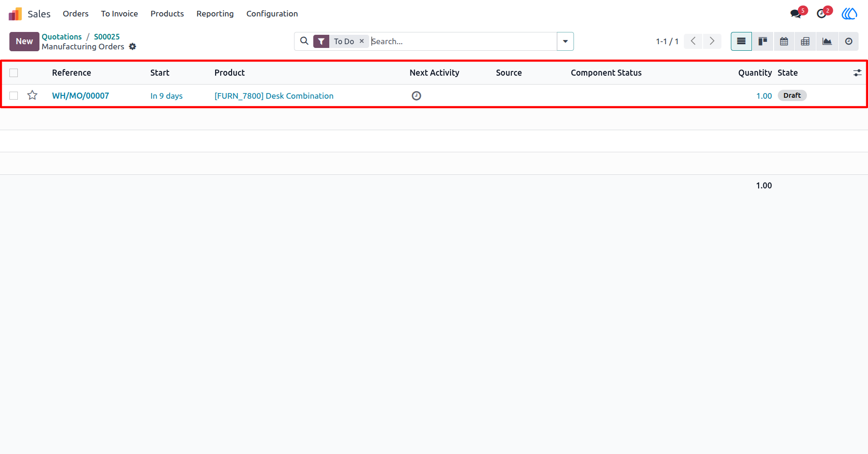Sort by Reference column header
This screenshot has height=454, width=868.
click(x=71, y=73)
